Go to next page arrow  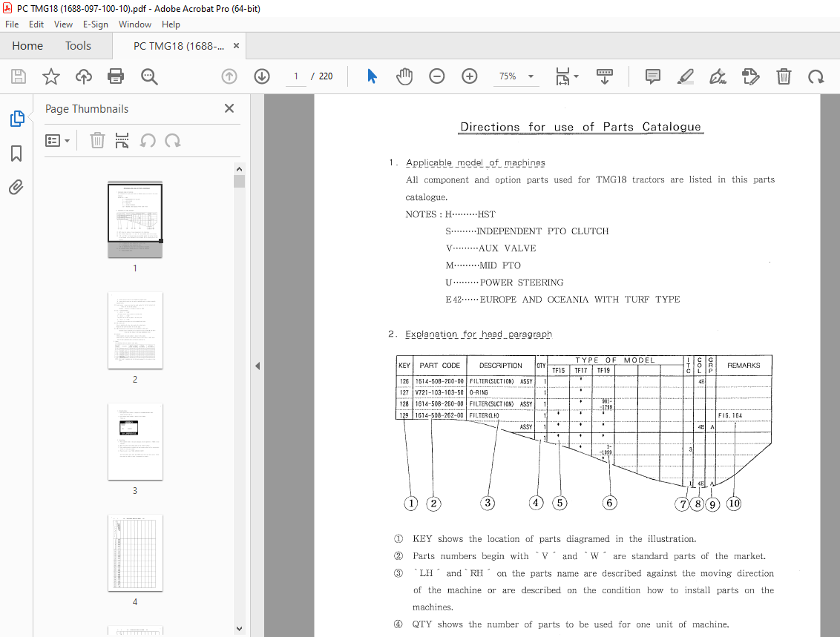point(262,76)
